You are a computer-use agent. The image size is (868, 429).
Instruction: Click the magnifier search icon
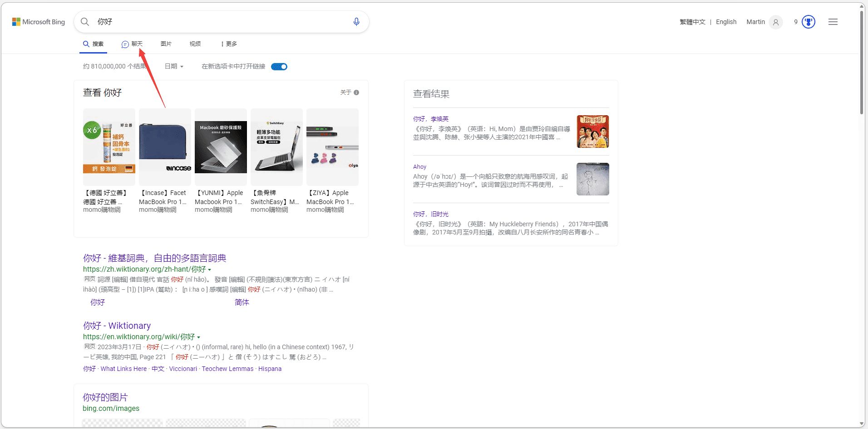pyautogui.click(x=85, y=21)
